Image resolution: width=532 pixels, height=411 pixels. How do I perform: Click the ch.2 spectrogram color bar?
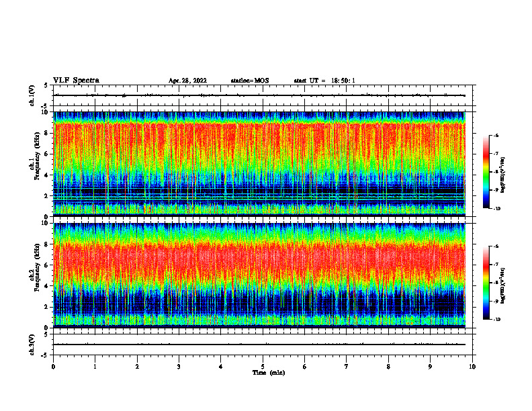[486, 283]
